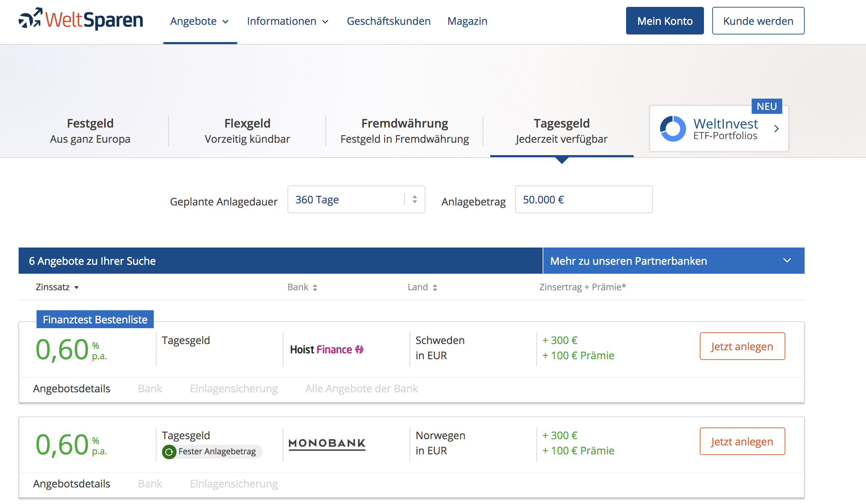This screenshot has height=504, width=866.
Task: Click 'Zinsertrag + Prämie*' column header
Action: point(583,287)
